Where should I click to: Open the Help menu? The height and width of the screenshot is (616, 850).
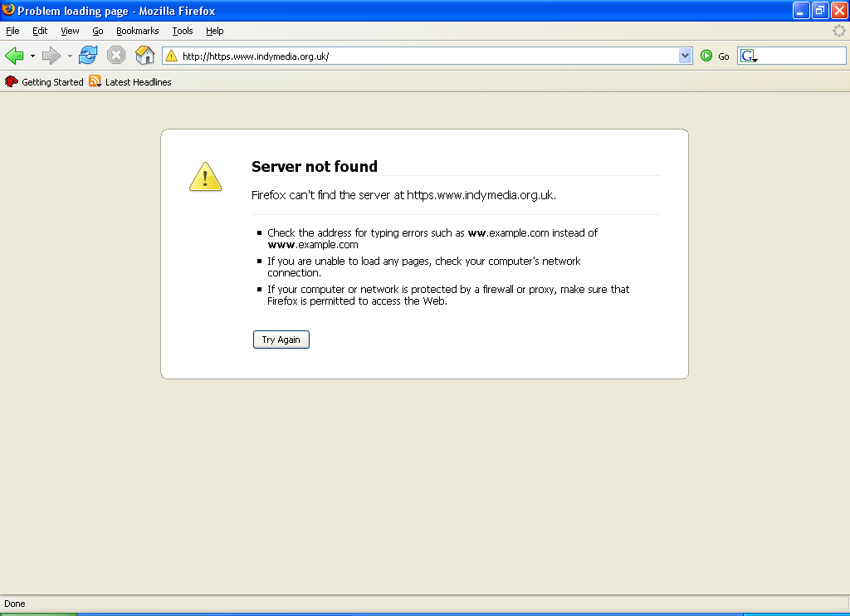215,31
